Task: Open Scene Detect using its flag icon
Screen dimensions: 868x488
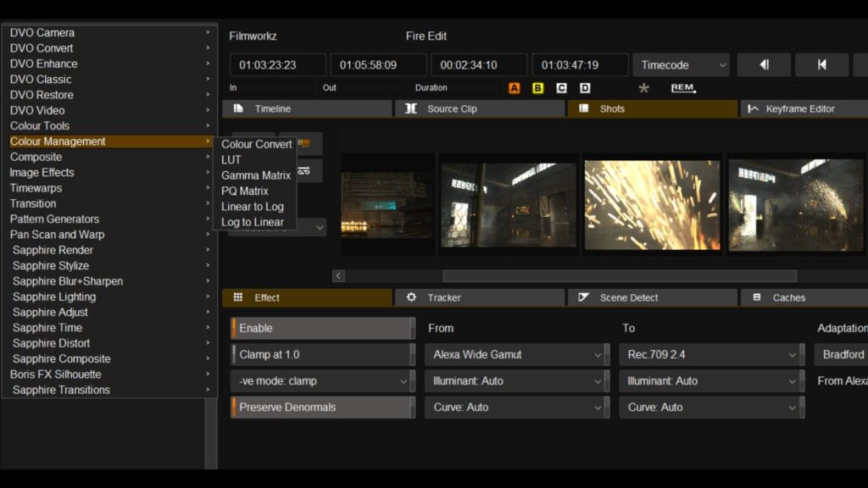Action: coord(583,297)
